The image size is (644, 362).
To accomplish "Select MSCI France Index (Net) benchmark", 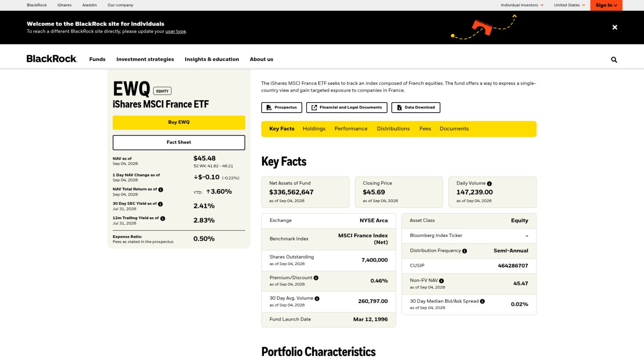I will click(363, 239).
